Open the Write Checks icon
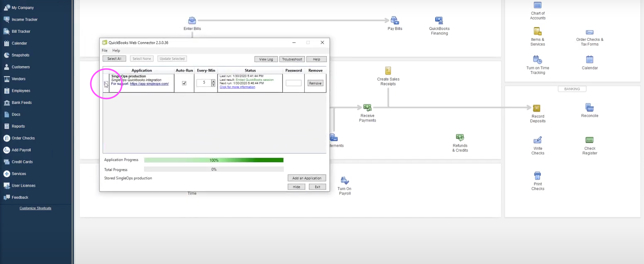644x264 pixels. pos(537,140)
